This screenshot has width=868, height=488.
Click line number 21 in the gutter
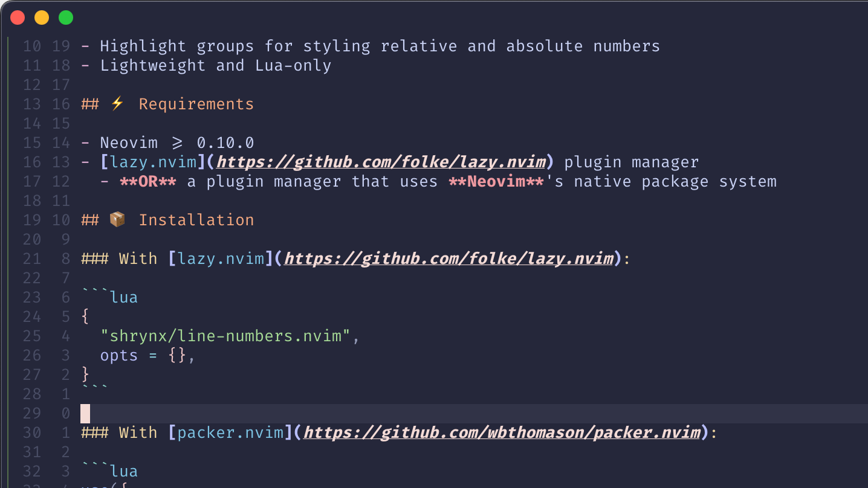pos(32,258)
